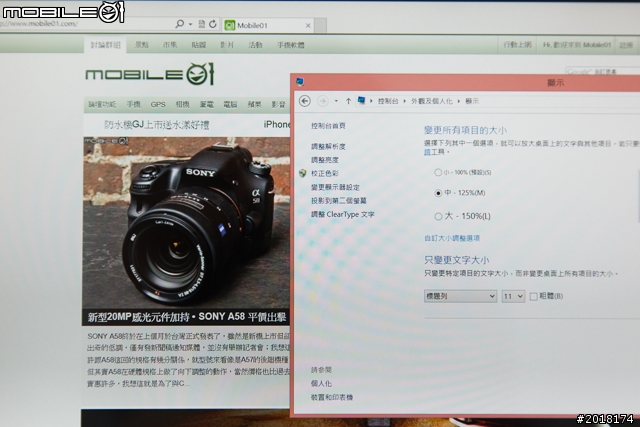Open the recent locations dropdown arrow
Screen dimensions: 640x427
click(336, 101)
